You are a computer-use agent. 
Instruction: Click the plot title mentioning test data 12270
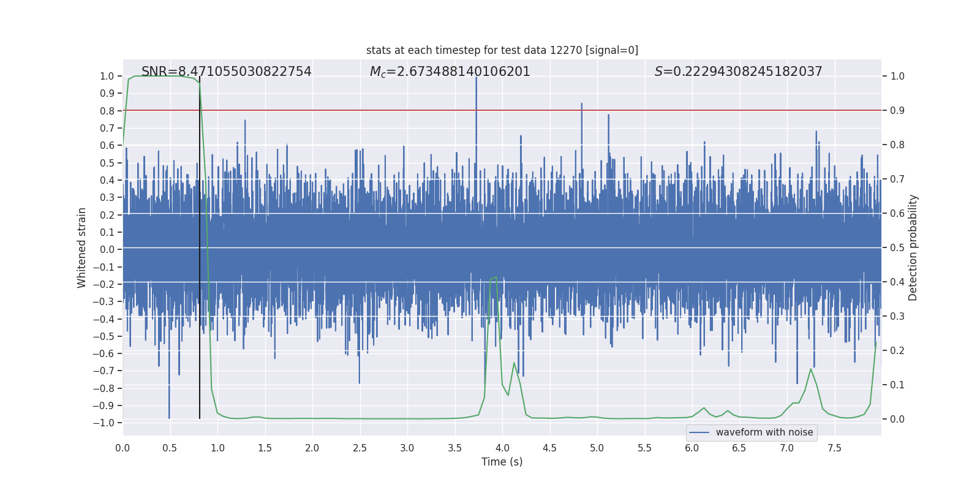[502, 50]
